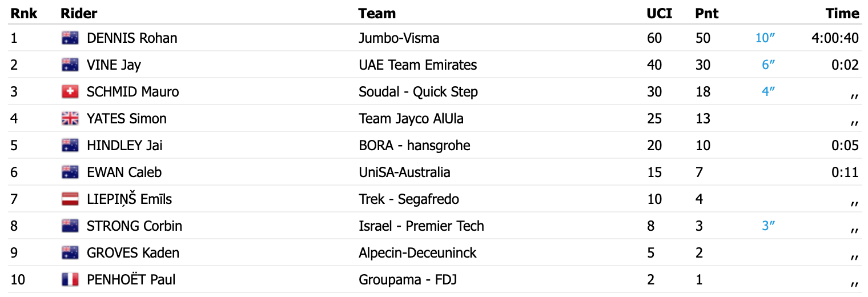Click the British flag beside YATES Simon

tap(70, 119)
